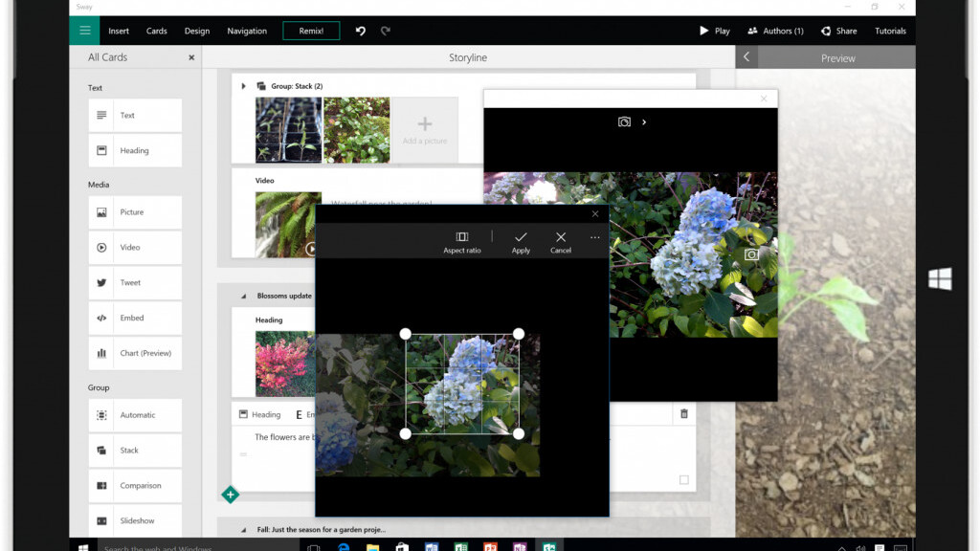The height and width of the screenshot is (551, 980).
Task: Collapse the Blossoms update section
Action: tap(243, 296)
